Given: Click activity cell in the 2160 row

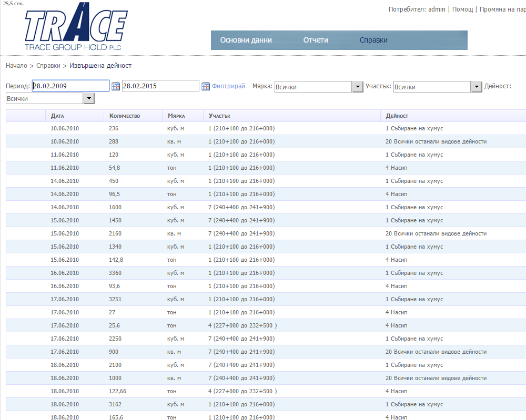Looking at the screenshot, I should click(x=436, y=233).
